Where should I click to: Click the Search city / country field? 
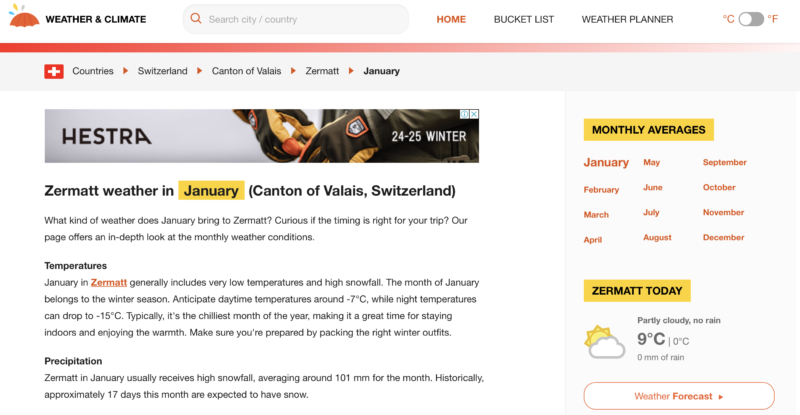coord(296,19)
